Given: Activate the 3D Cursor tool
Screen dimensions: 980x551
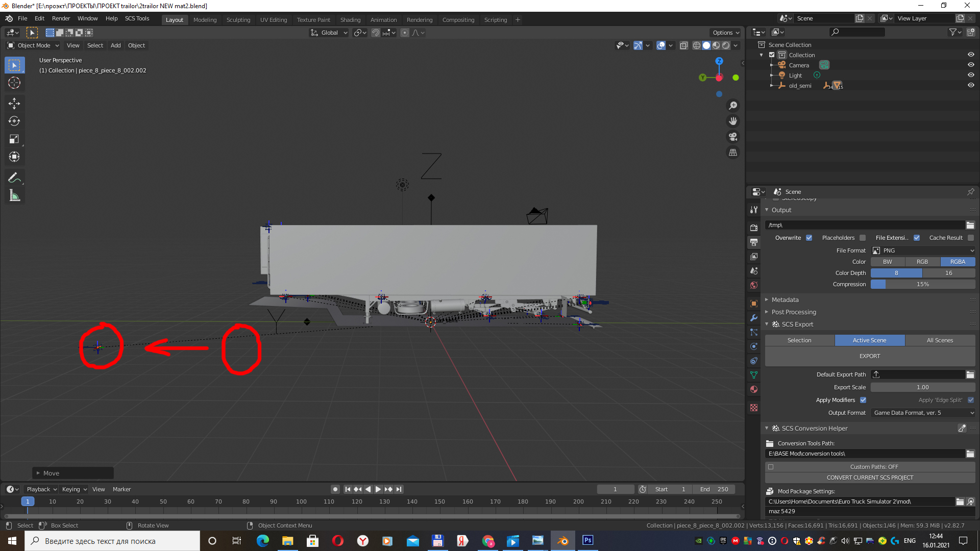Looking at the screenshot, I should (14, 83).
